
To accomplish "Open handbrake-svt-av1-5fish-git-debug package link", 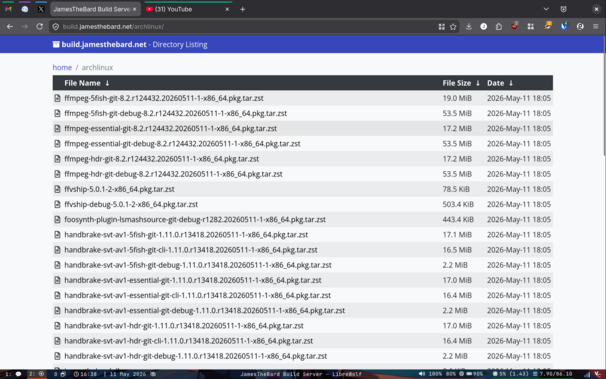I will (198, 265).
